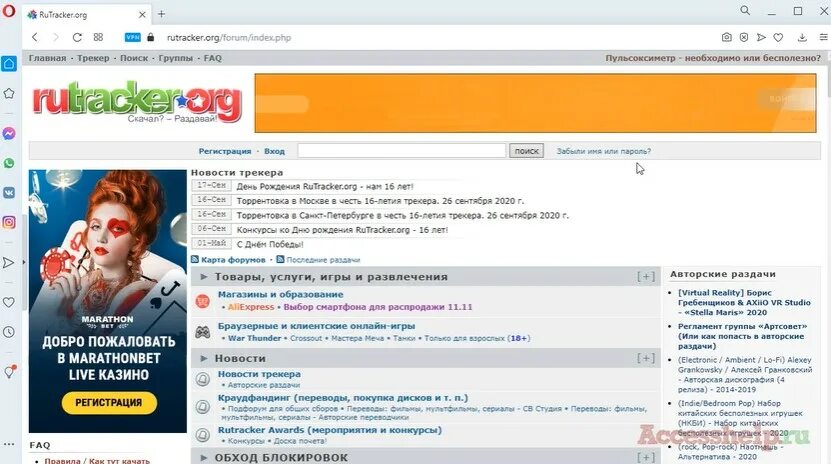This screenshot has width=831, height=464.
Task: Open VK in the sidebar
Action: click(x=9, y=193)
